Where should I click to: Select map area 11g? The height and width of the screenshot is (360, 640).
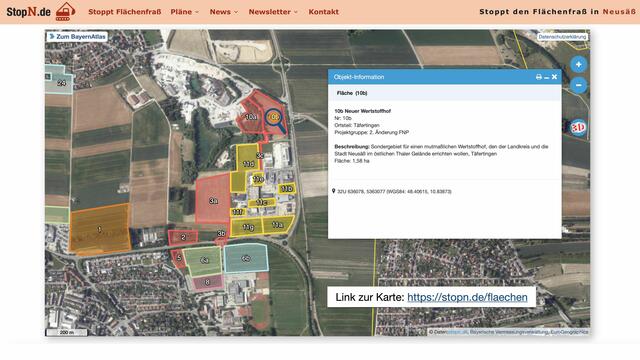pos(248,227)
